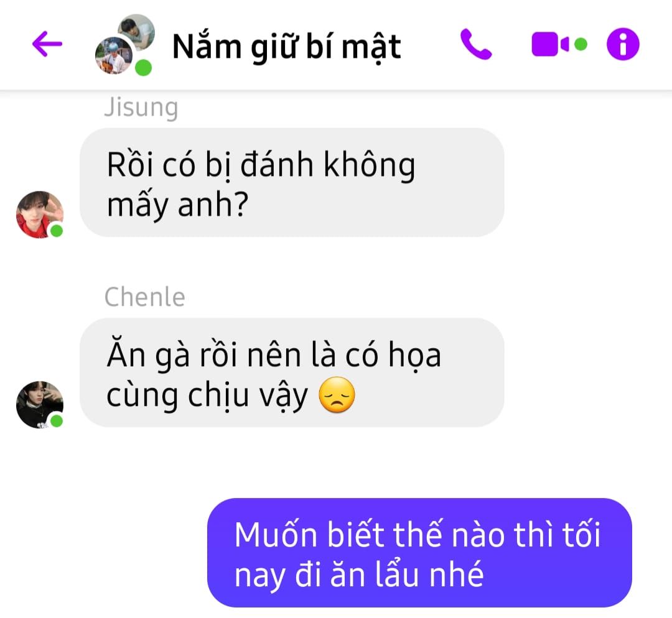Tap the top member photo in group avatar
Image resolution: width=672 pixels, height=618 pixels.
pyautogui.click(x=137, y=32)
